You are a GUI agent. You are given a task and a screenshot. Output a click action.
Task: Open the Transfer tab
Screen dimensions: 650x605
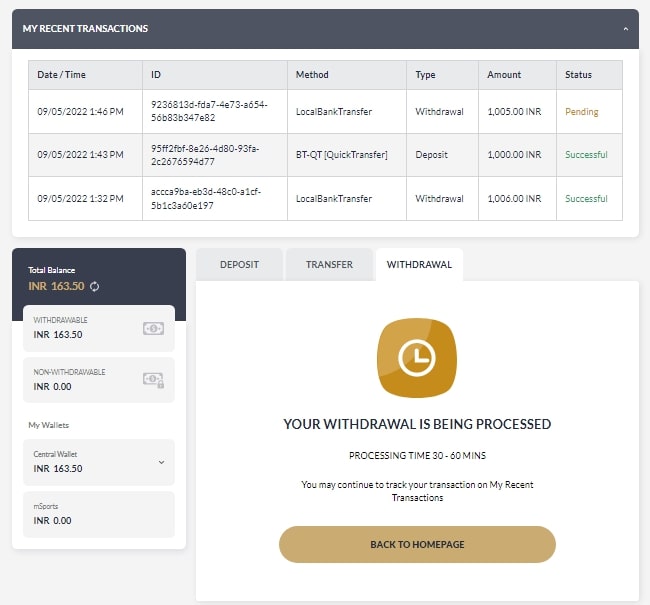click(x=329, y=265)
